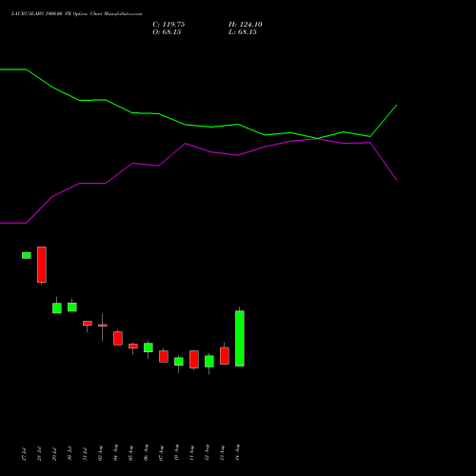476x476 pixels.
Task: Click the tall green candle for 14 Aug
Action: (x=240, y=338)
